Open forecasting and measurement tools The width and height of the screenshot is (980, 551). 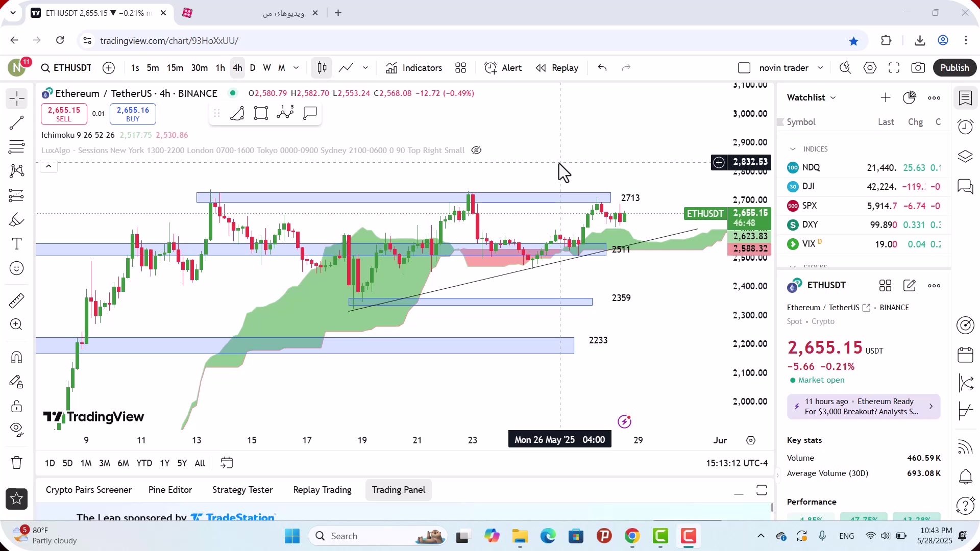point(16,195)
